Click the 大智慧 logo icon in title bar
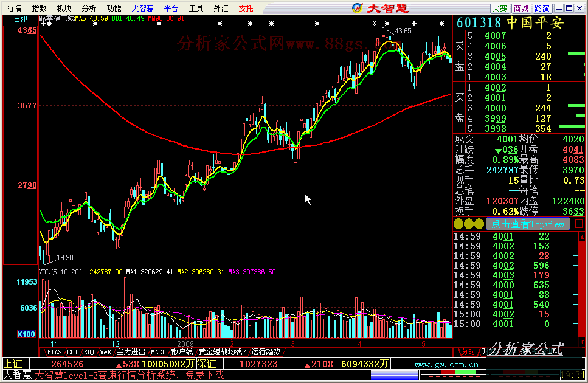This screenshot has width=588, height=383. (x=358, y=8)
